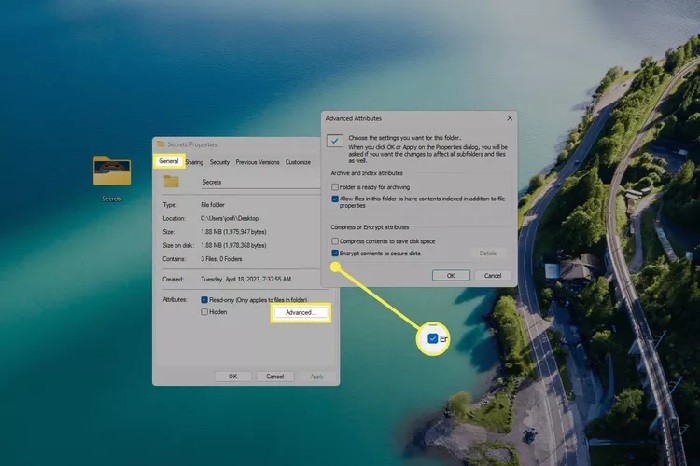Click the large folder icon beside the name field
The width and height of the screenshot is (700, 466).
click(171, 181)
